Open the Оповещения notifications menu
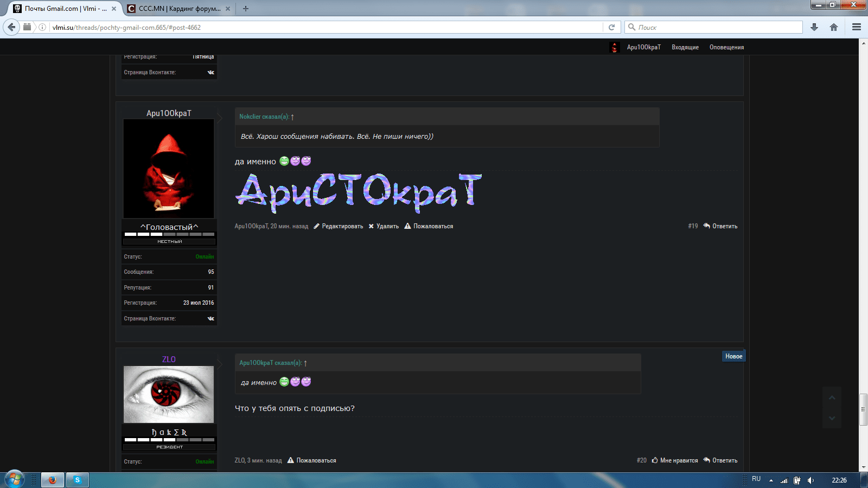The width and height of the screenshot is (868, 488). (x=726, y=47)
